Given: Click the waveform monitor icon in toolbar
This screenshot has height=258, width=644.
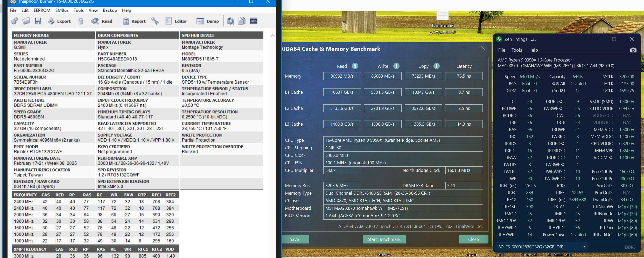Looking at the screenshot, I should pyautogui.click(x=253, y=21).
